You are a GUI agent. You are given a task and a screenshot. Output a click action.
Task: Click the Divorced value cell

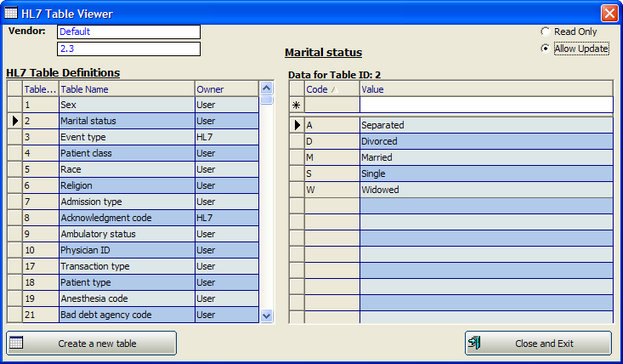(486, 141)
